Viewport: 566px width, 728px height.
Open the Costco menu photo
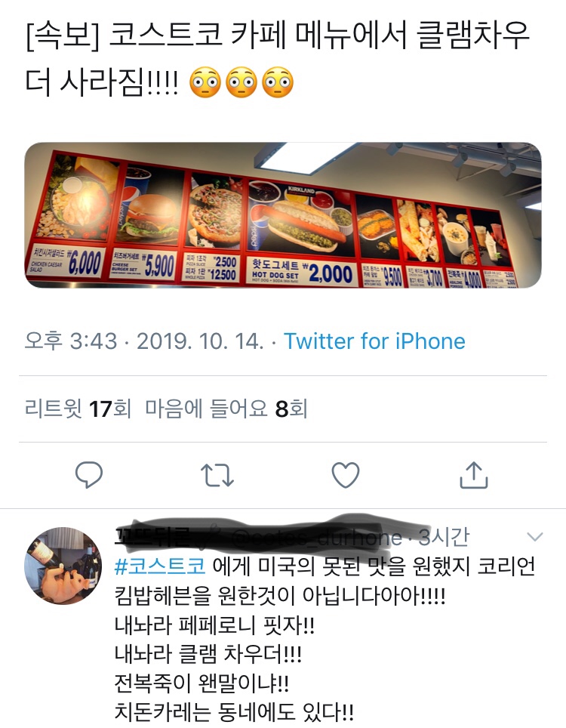[283, 215]
